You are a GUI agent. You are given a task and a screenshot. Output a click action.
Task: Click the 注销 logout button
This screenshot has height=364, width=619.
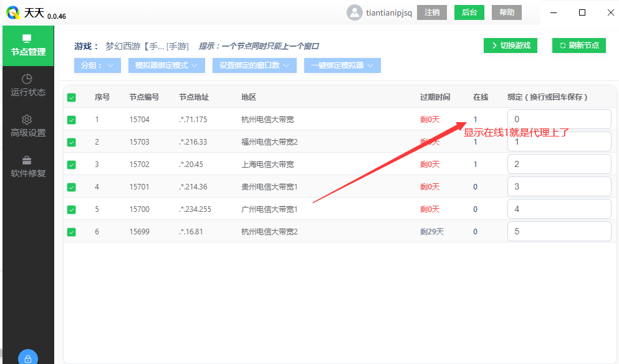tap(431, 11)
